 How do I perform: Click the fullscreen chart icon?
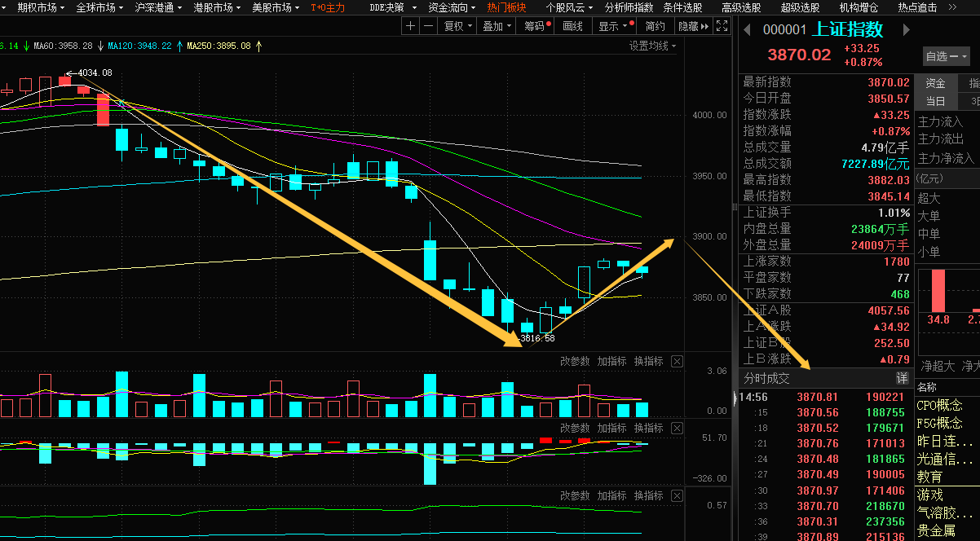click(x=722, y=26)
